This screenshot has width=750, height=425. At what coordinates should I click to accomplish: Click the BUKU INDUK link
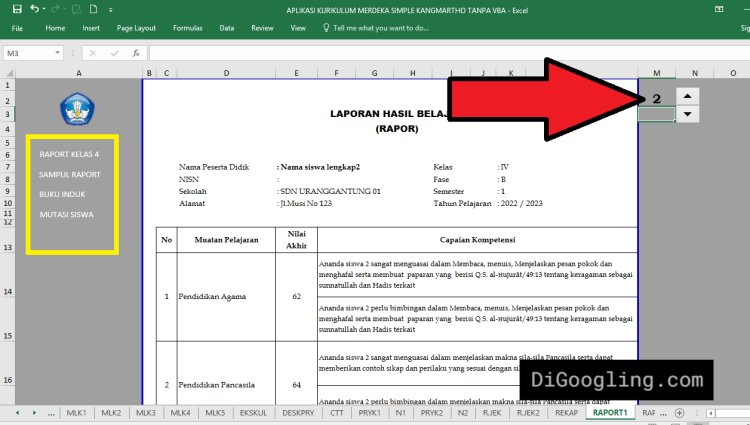(x=62, y=194)
